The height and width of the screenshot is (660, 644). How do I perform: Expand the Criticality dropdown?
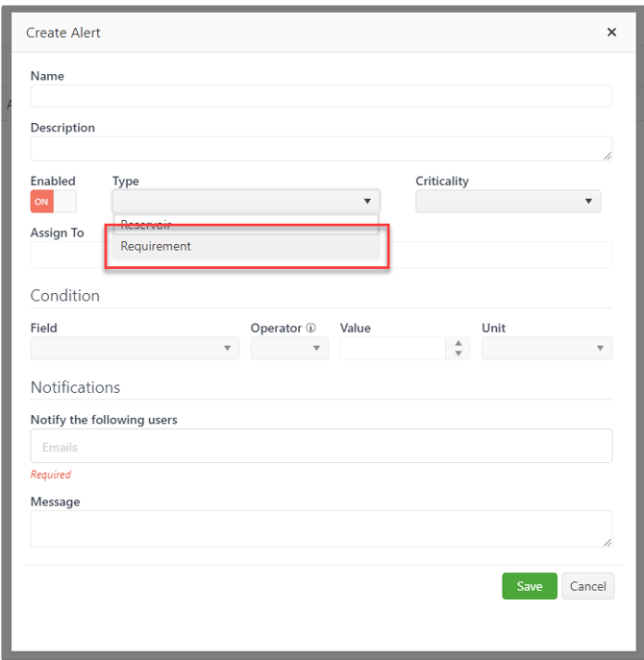click(x=508, y=201)
